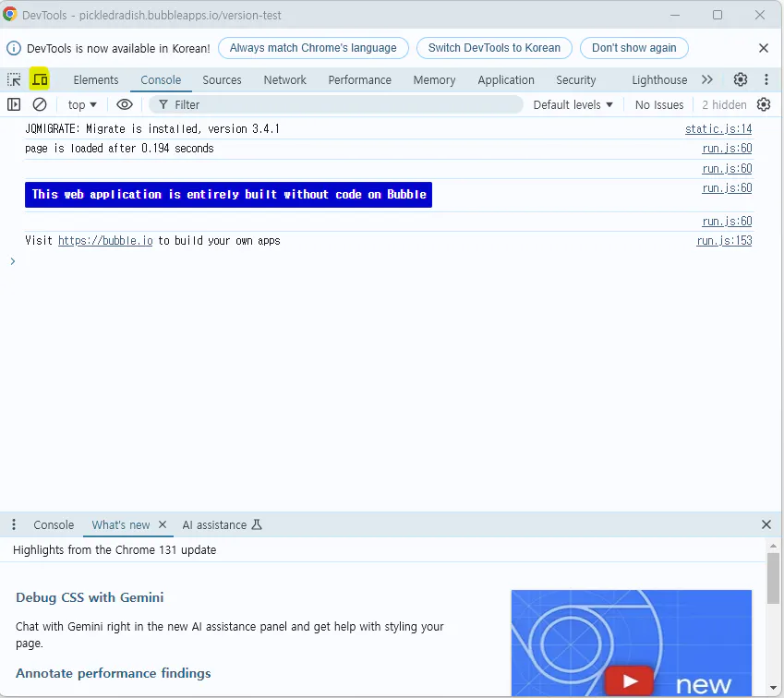This screenshot has width=784, height=698.
Task: Click the drawer vertical scrollbar thumb
Action: tap(773, 578)
